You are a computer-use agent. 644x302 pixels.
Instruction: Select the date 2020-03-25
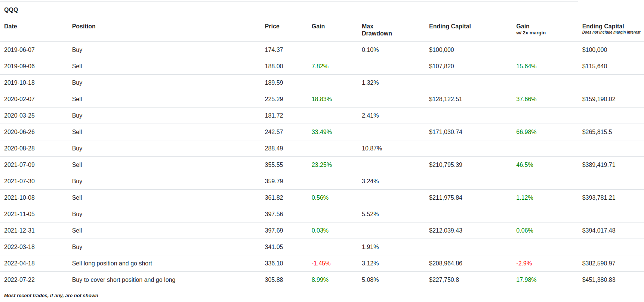click(x=19, y=116)
